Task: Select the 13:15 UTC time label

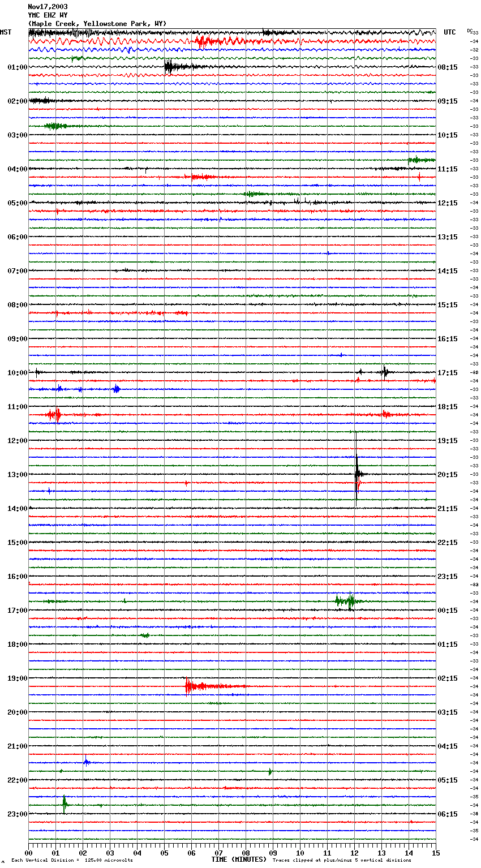Action: (x=448, y=237)
